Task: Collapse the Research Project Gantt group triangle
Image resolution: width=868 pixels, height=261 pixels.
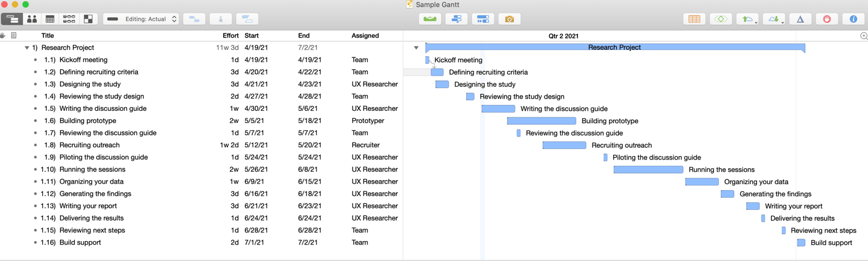Action: pyautogui.click(x=416, y=48)
